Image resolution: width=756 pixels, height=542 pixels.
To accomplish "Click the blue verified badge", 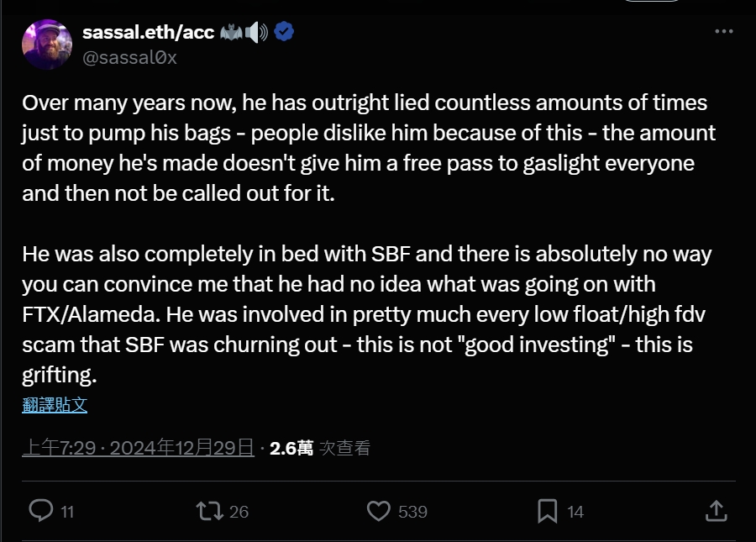I will pyautogui.click(x=285, y=33).
